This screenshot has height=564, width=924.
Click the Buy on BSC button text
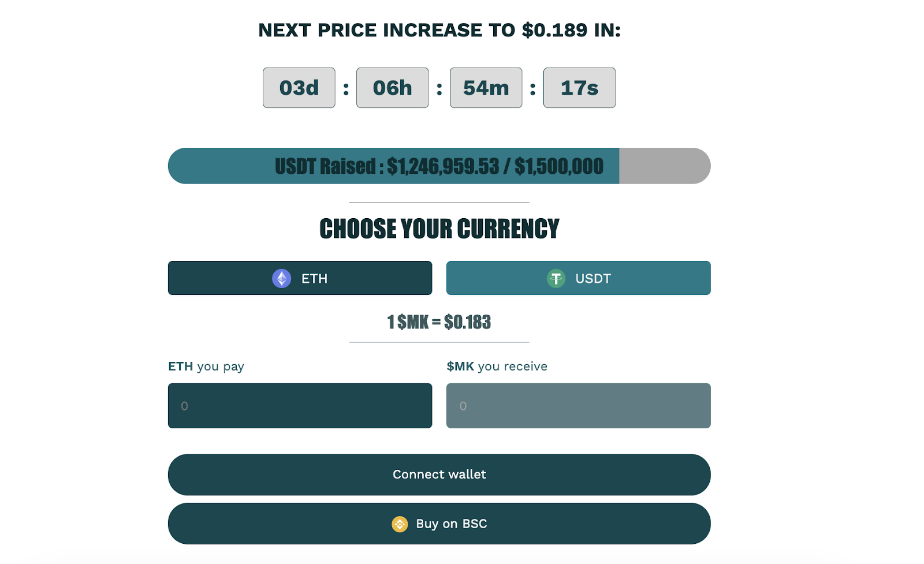(451, 524)
